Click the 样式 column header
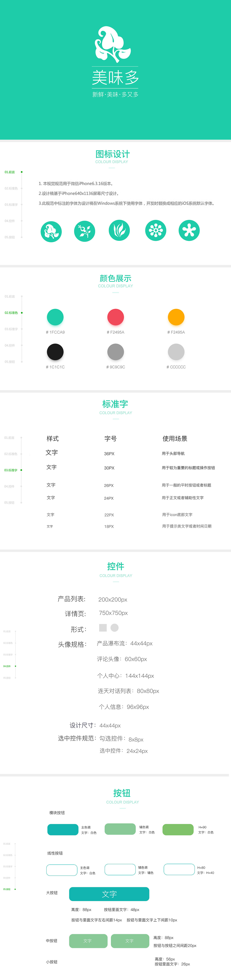231x980 pixels. click(x=53, y=439)
